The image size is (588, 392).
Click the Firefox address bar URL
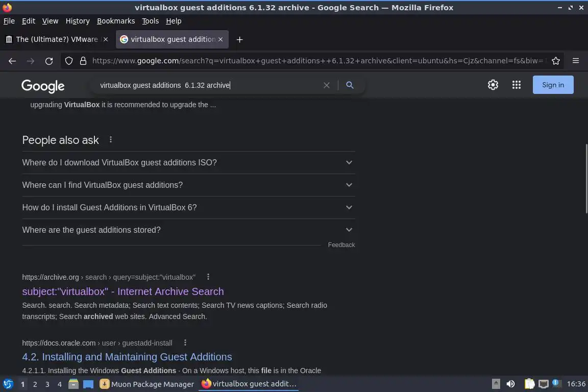(317, 61)
